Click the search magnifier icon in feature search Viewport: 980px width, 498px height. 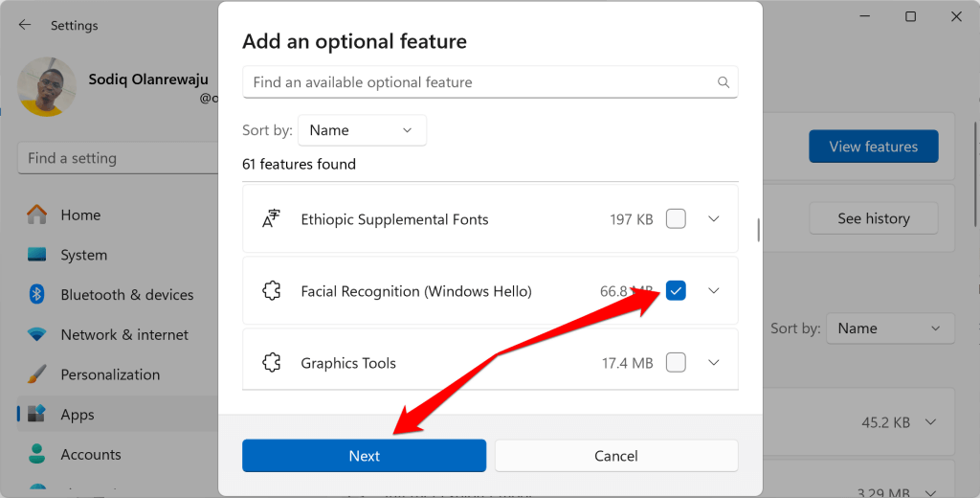724,82
